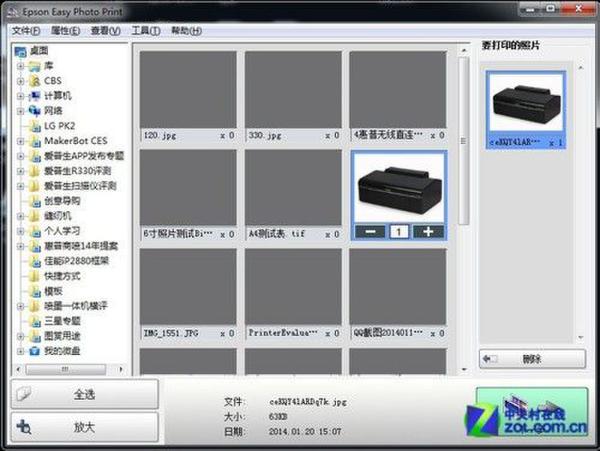Select the 6寸照片测试 thumbnail
This screenshot has height=451, width=600.
coord(188,187)
